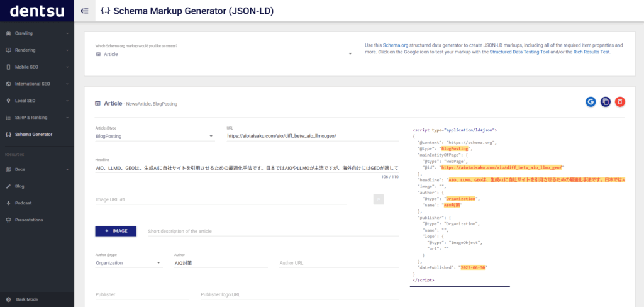This screenshot has height=307, width=644.
Task: Expand the Rendering menu chevron
Action: pos(67,50)
